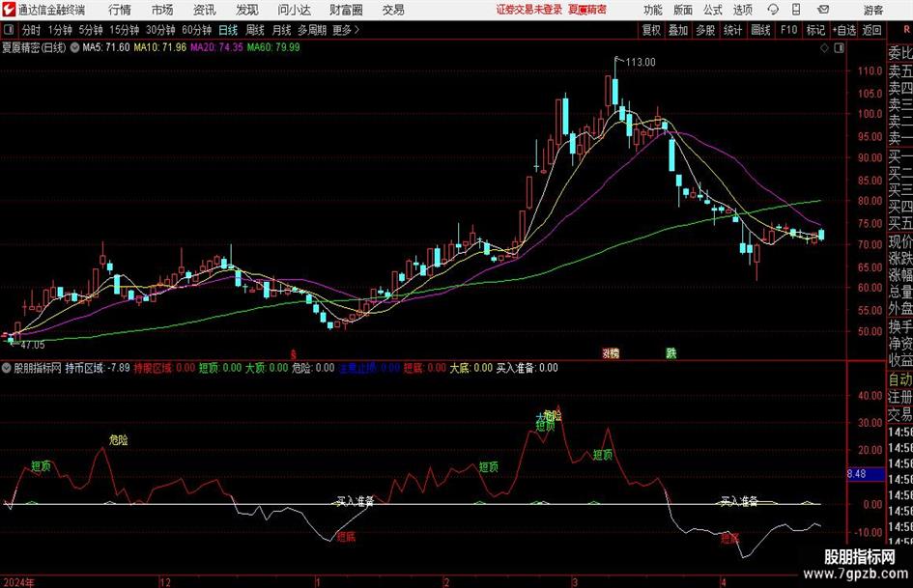The width and height of the screenshot is (913, 588).
Task: Open the 交易 menu
Action: (393, 10)
